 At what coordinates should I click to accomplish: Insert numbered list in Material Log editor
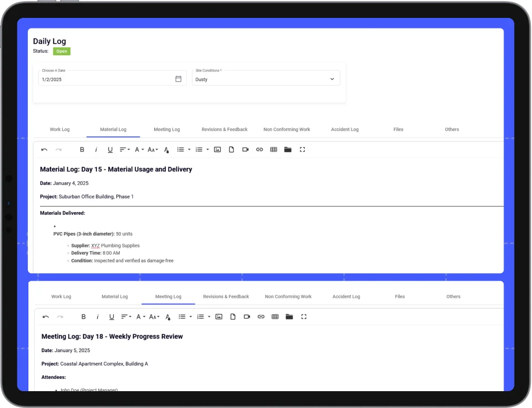pyautogui.click(x=199, y=150)
